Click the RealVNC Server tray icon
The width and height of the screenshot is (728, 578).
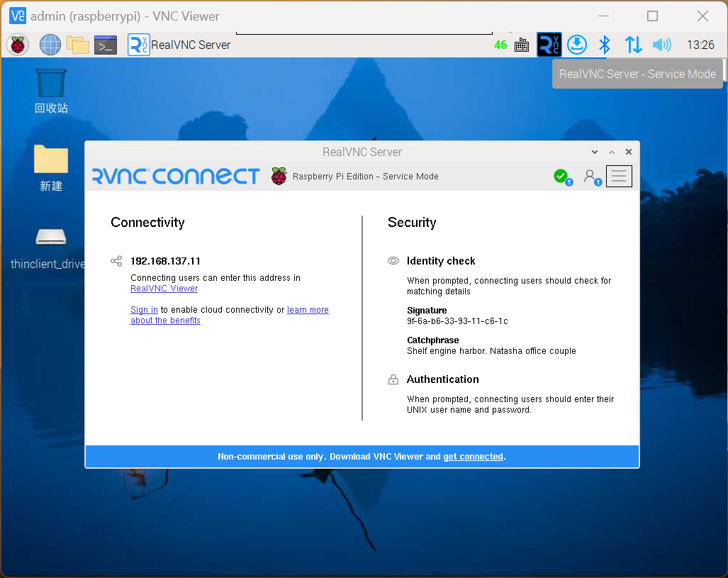[549, 45]
